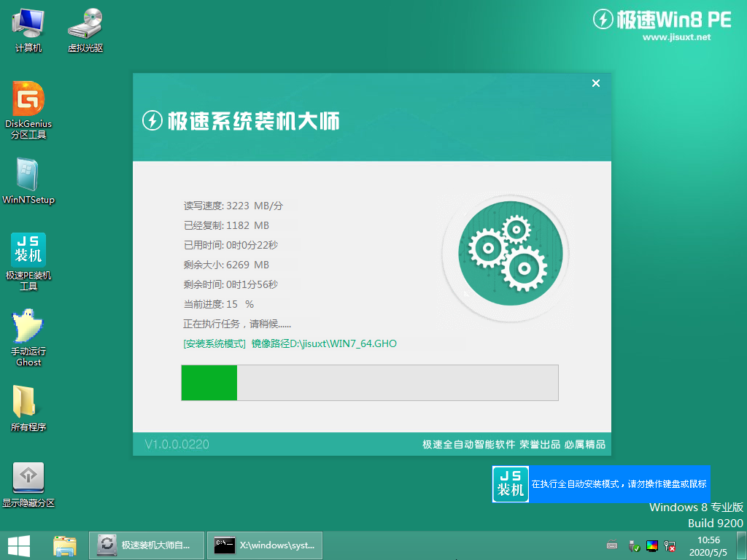
Task: Open File Explorer from the taskbar
Action: tap(65, 545)
